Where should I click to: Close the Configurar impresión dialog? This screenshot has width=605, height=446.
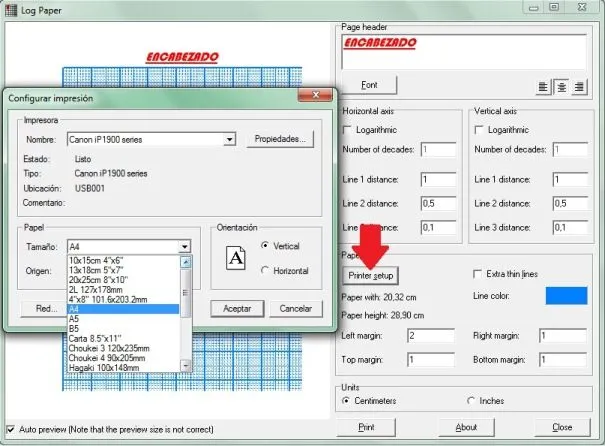(x=315, y=95)
